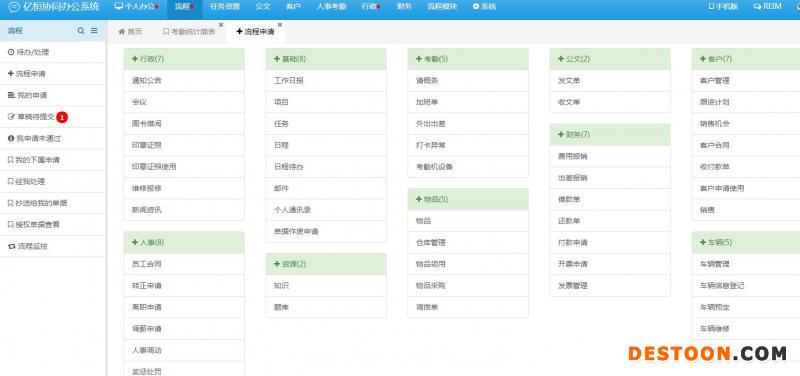
Task: Expand the 考勤(5) group header
Action: (x=468, y=59)
